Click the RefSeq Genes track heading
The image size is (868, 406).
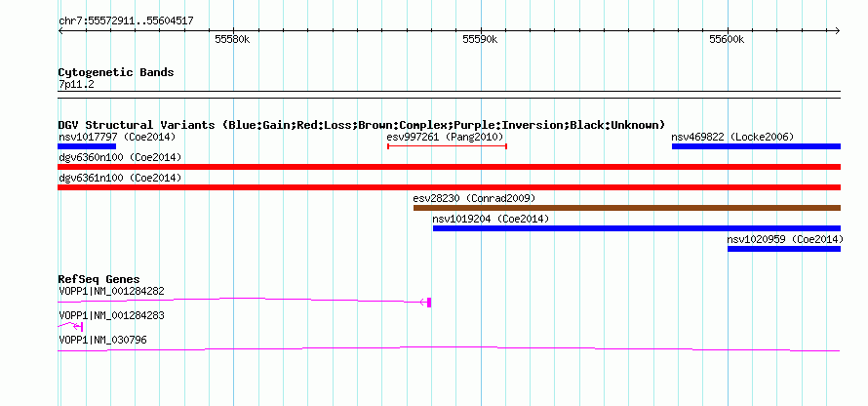click(x=99, y=279)
